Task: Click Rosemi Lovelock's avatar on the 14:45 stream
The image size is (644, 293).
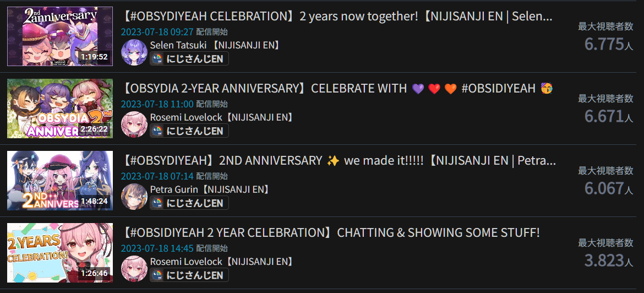Action: point(134,269)
